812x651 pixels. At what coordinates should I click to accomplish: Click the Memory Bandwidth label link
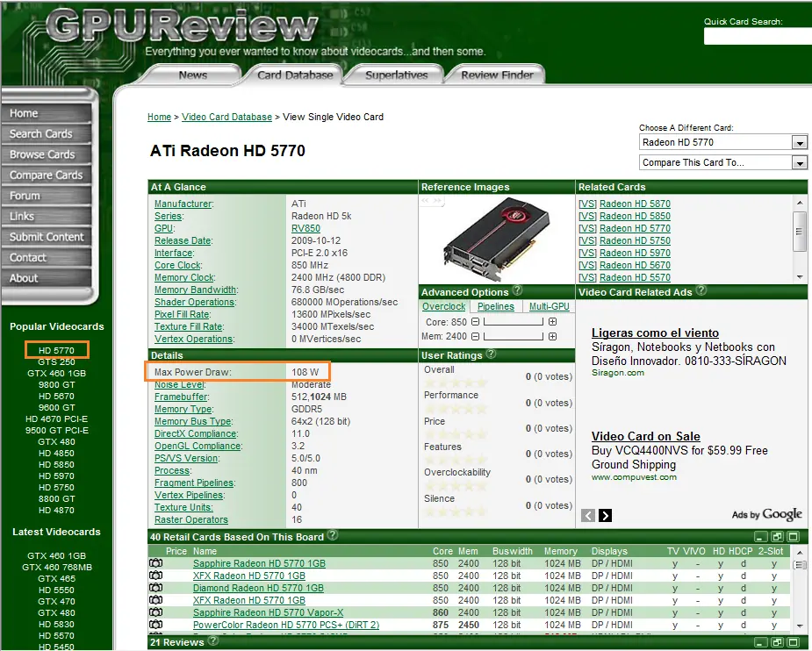196,290
